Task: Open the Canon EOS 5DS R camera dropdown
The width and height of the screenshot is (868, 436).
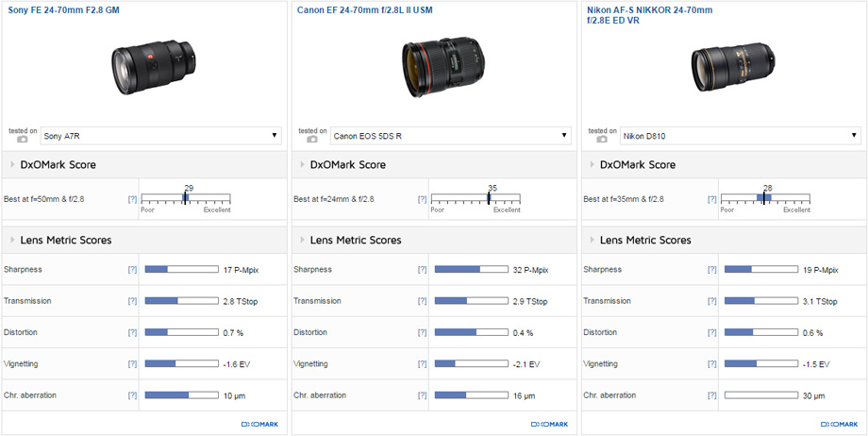Action: [x=450, y=136]
